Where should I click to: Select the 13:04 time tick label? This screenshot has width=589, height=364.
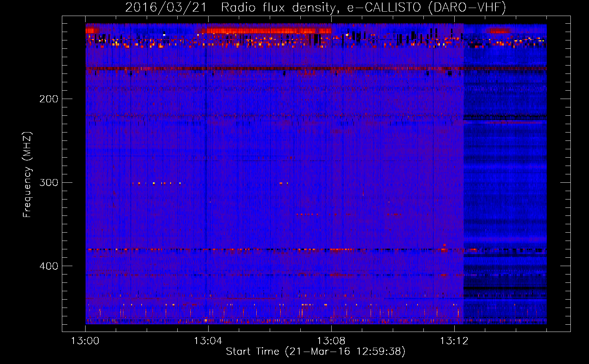208,341
